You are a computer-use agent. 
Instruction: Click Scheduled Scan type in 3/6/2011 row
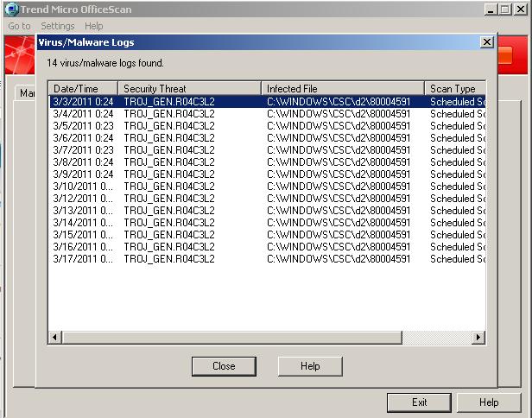(x=458, y=138)
